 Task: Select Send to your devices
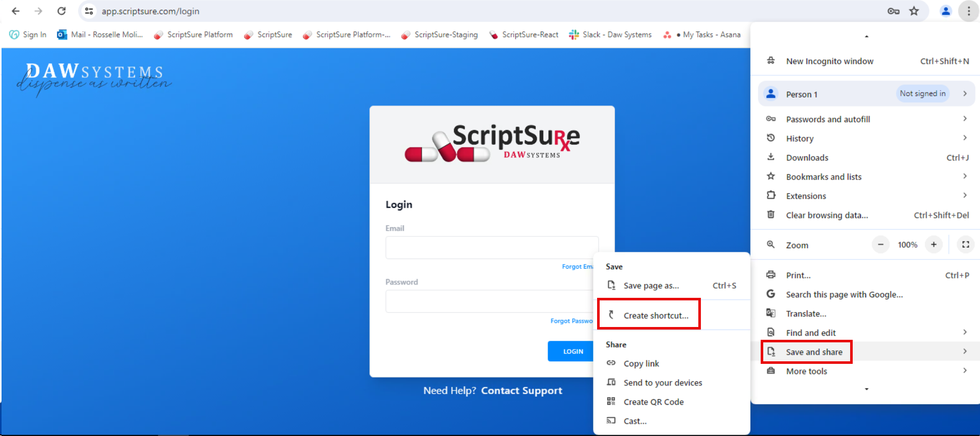[x=671, y=382]
